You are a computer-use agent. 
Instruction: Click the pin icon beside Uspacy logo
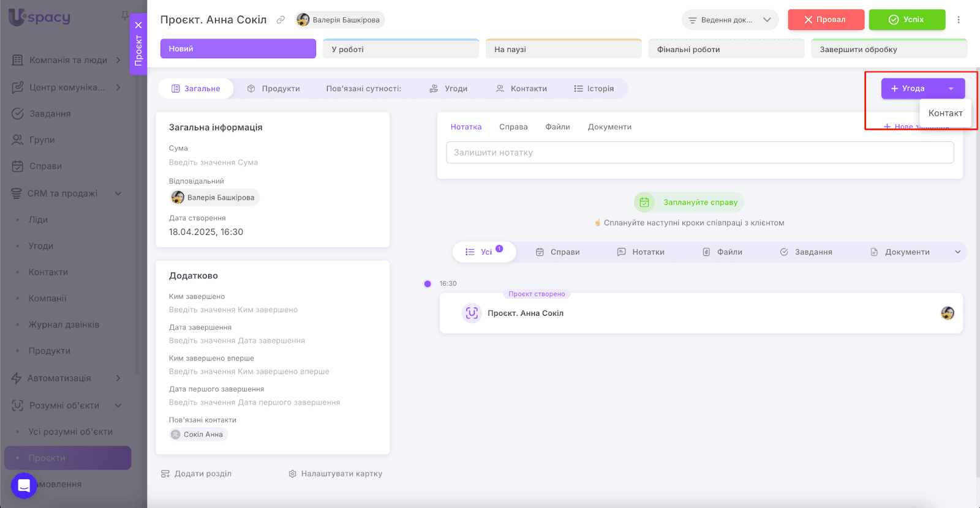(x=125, y=15)
